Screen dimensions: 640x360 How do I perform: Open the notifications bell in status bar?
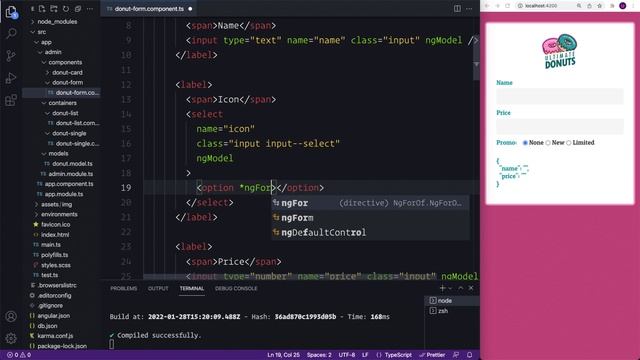click(x=469, y=355)
